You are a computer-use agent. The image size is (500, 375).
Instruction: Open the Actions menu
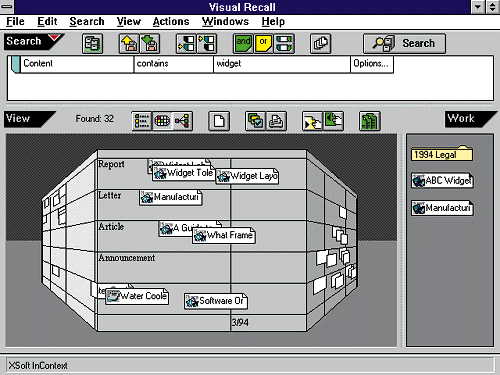click(171, 22)
